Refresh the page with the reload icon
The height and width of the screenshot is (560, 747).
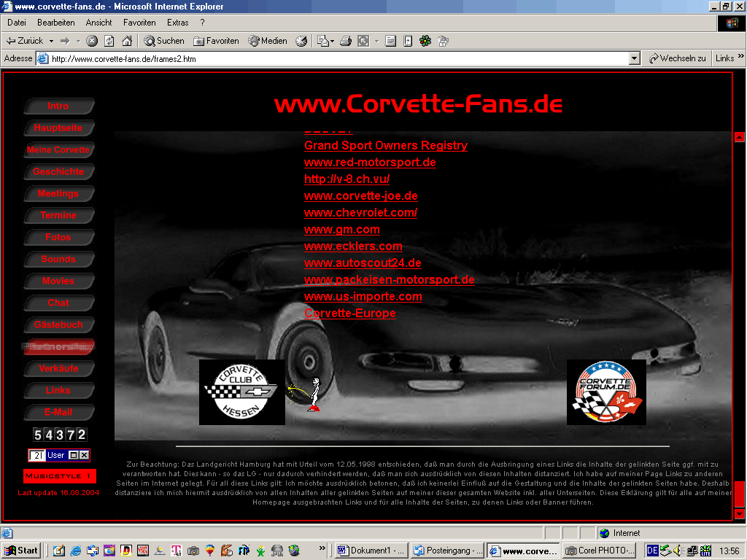coord(109,41)
